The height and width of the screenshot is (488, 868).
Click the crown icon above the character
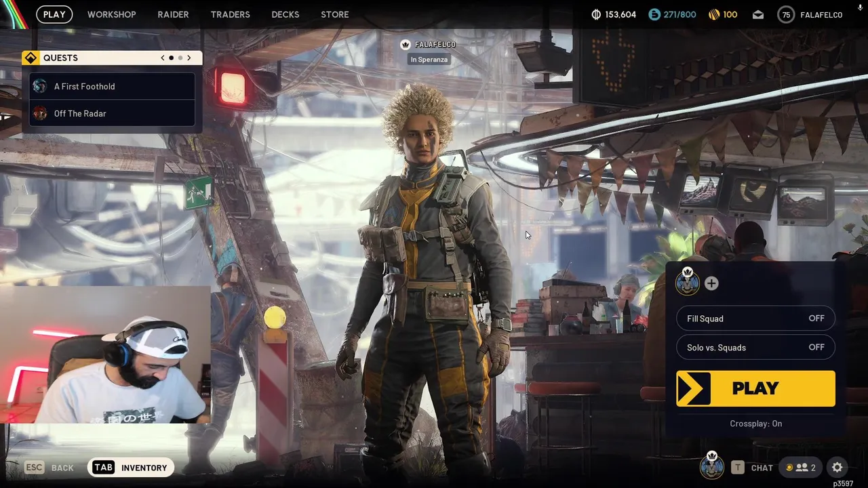[x=406, y=45]
